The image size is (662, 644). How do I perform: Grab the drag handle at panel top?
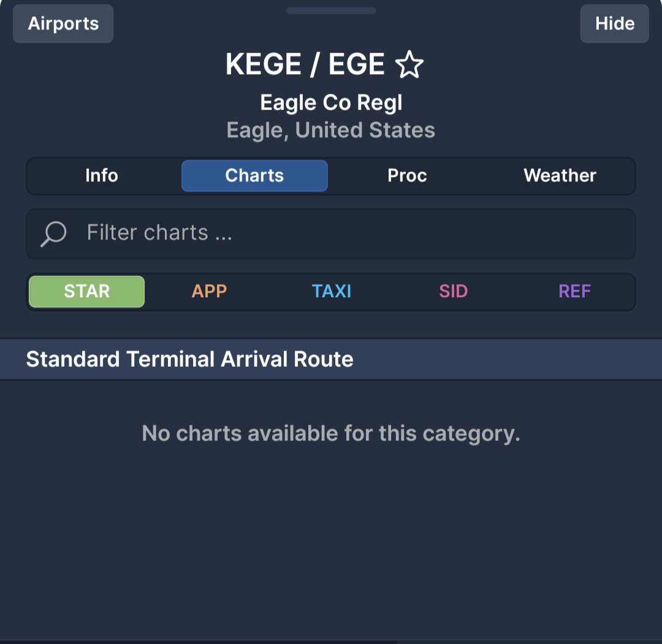pos(331,10)
